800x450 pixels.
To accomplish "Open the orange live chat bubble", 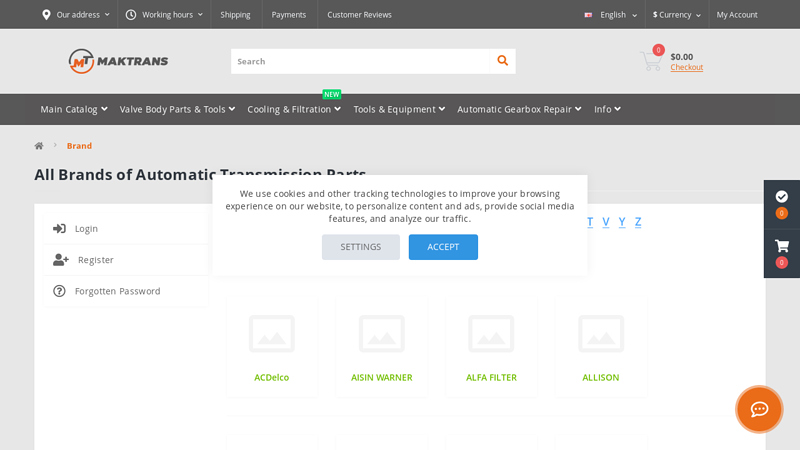I will click(759, 409).
